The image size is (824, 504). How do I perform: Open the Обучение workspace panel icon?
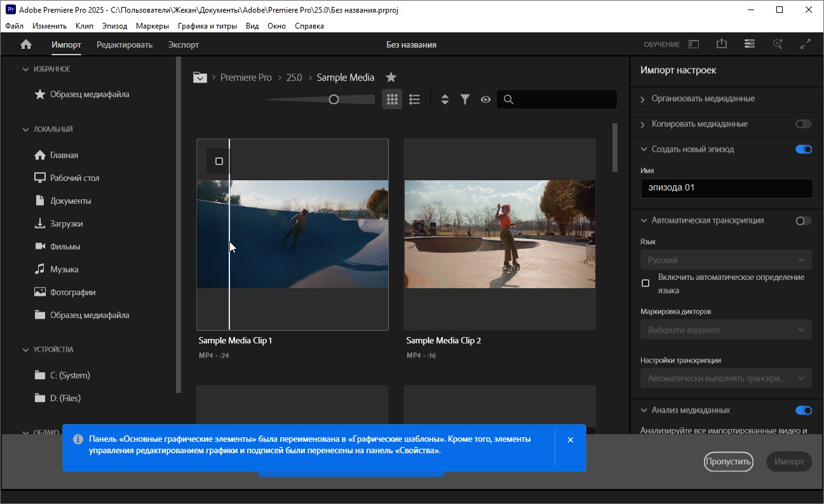click(694, 44)
